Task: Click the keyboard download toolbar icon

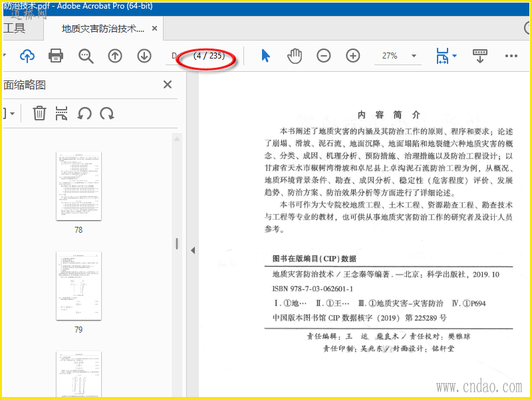Action: click(479, 56)
